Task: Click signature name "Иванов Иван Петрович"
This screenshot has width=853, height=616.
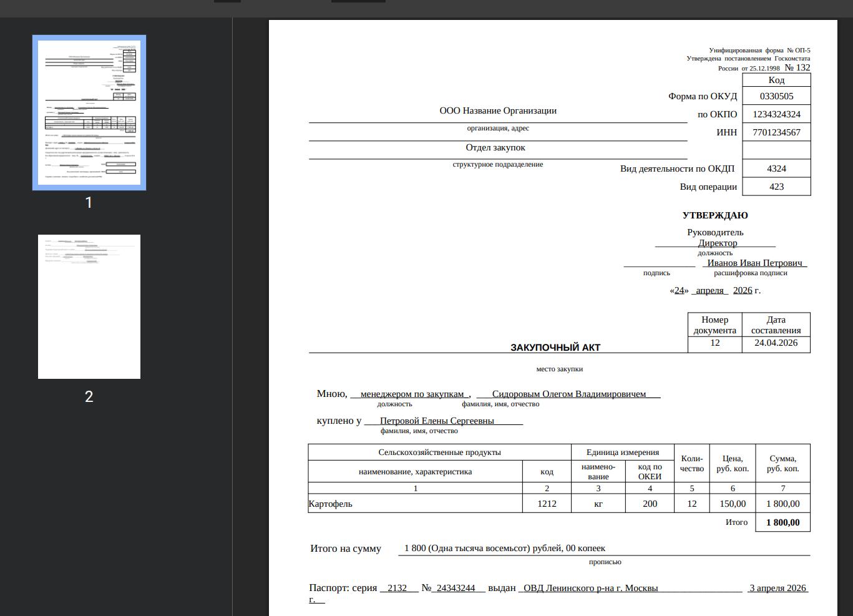Action: click(x=754, y=263)
